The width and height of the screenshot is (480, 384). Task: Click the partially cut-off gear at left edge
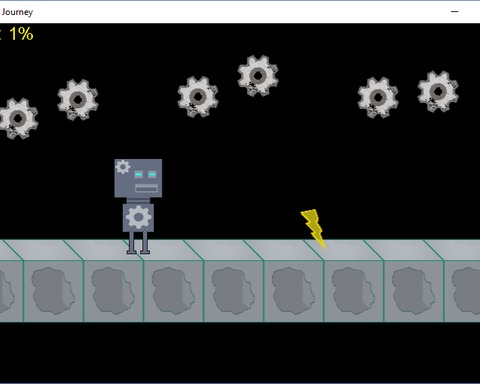click(18, 118)
